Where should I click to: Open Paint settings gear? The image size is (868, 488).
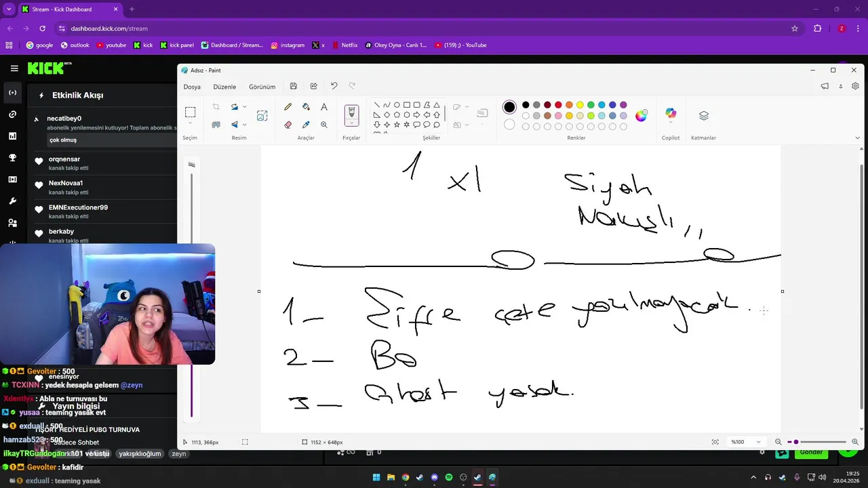coord(855,86)
